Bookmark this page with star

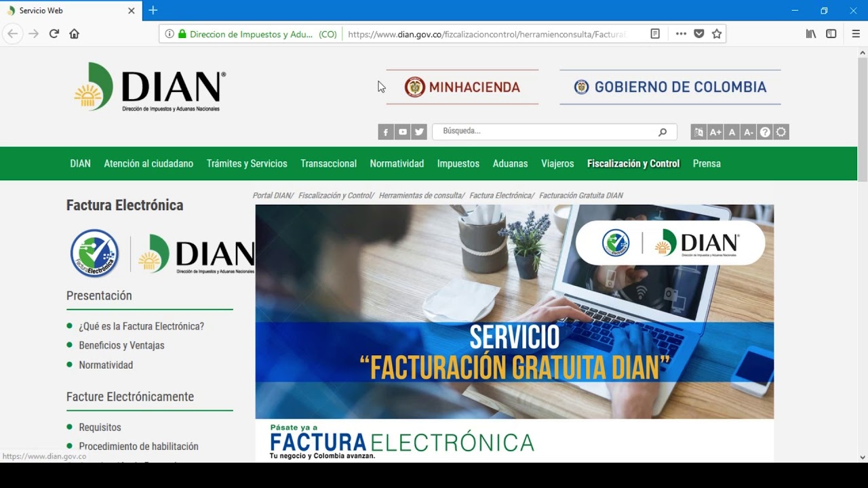point(717,34)
